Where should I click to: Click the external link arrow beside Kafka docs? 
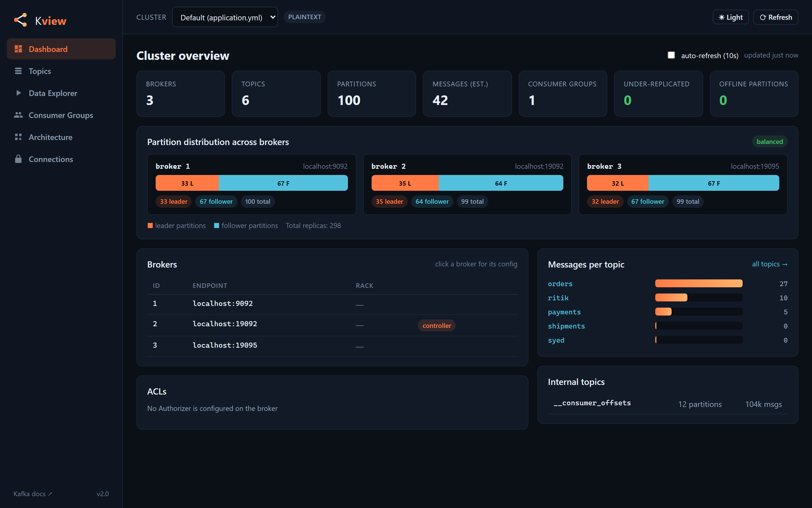[50, 494]
